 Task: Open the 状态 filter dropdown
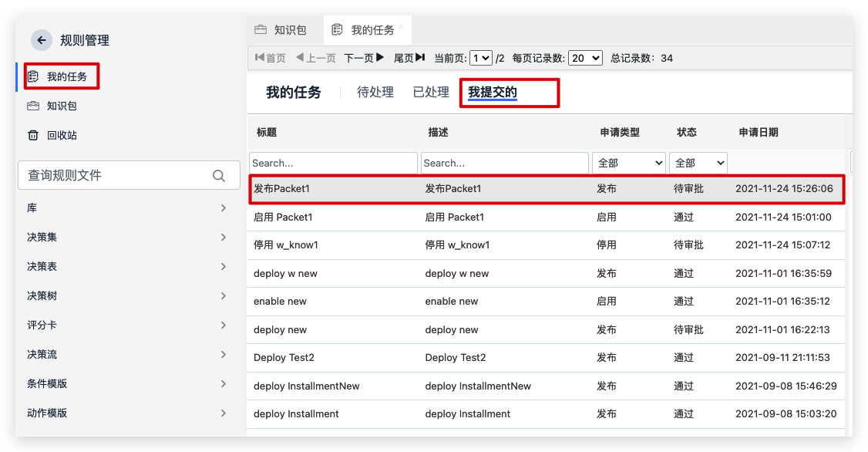click(x=698, y=163)
